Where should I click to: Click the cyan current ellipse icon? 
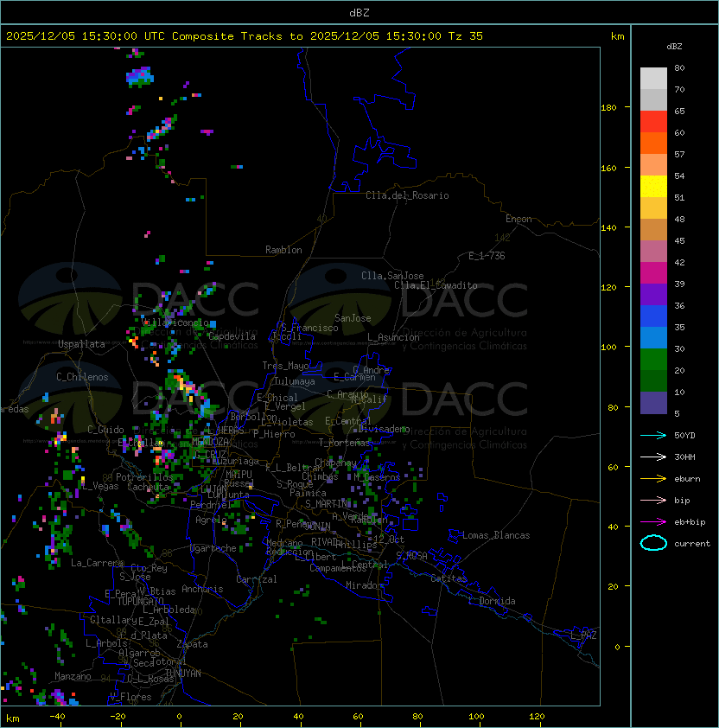tap(653, 544)
